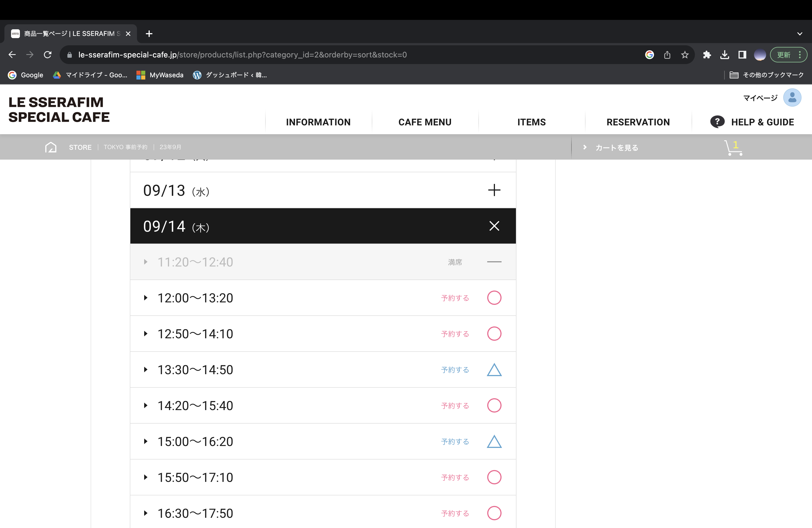Open the shopping cart icon

pos(733,148)
